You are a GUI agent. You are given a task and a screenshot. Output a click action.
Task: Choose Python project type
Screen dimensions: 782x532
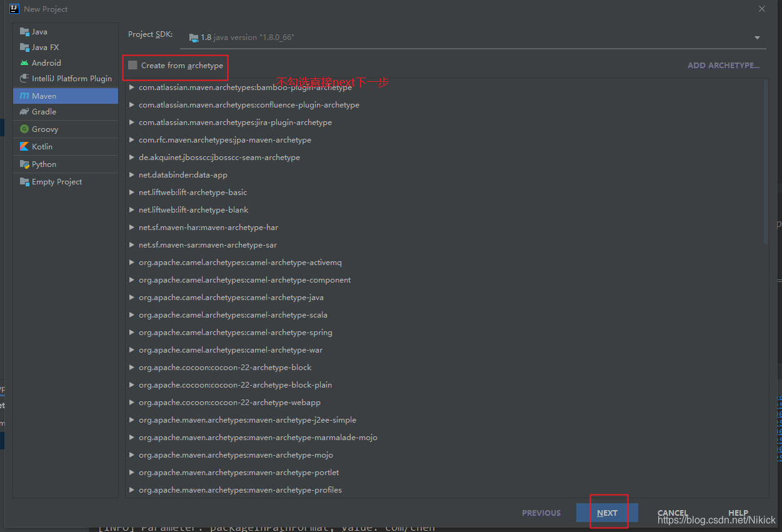(x=66, y=164)
